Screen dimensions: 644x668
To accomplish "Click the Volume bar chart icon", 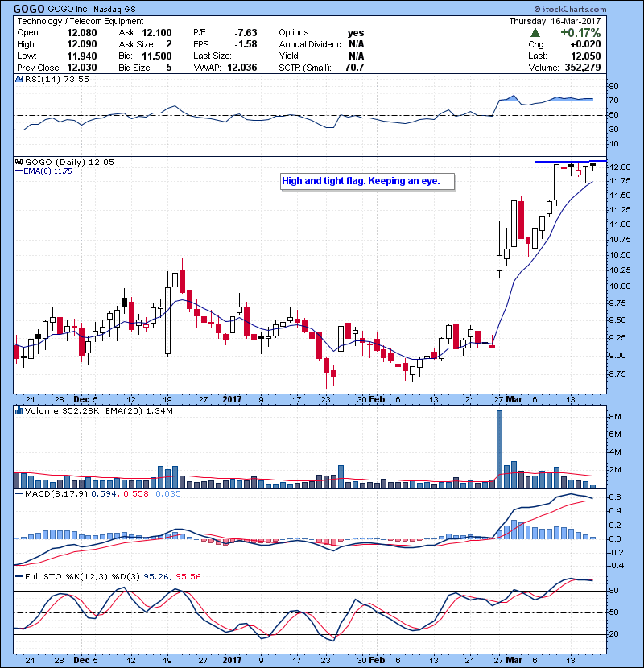I will 19,410.
